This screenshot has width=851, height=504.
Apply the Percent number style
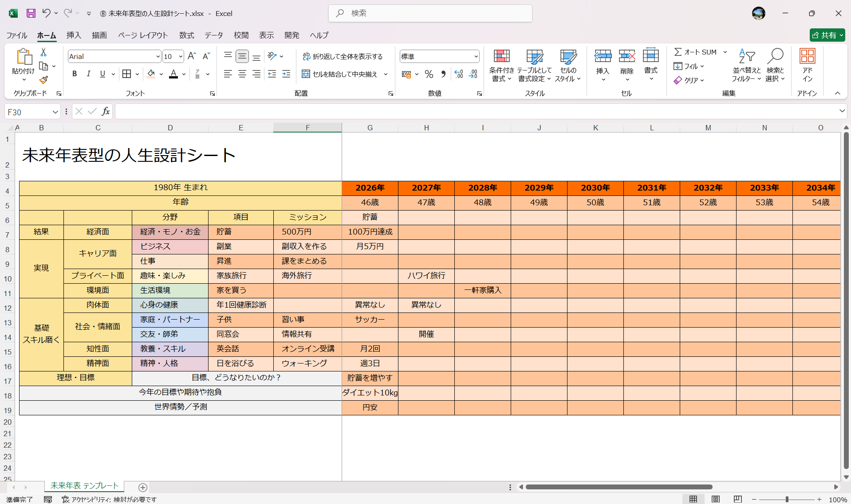[x=429, y=74]
